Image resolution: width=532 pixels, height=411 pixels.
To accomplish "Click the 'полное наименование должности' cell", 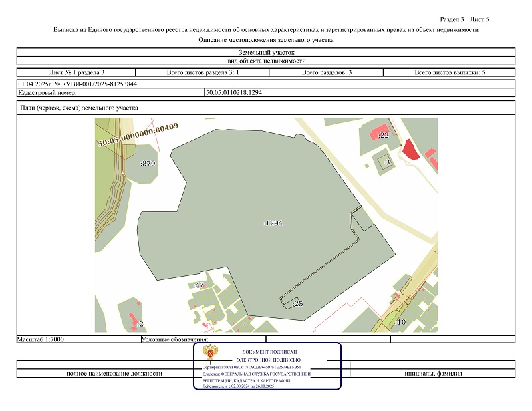I will [x=114, y=373].
